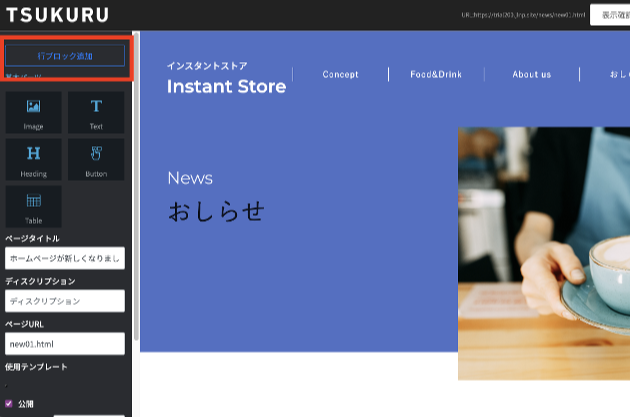Click the page title input field

[x=65, y=258]
